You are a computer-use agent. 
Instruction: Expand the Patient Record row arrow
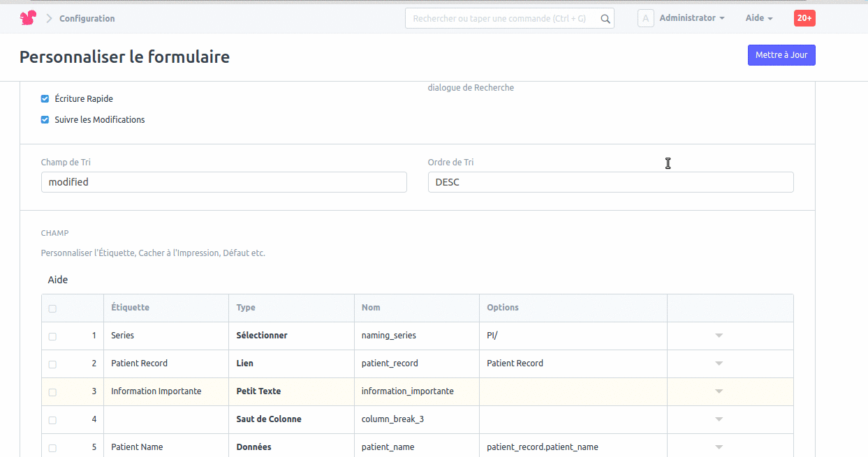(719, 364)
